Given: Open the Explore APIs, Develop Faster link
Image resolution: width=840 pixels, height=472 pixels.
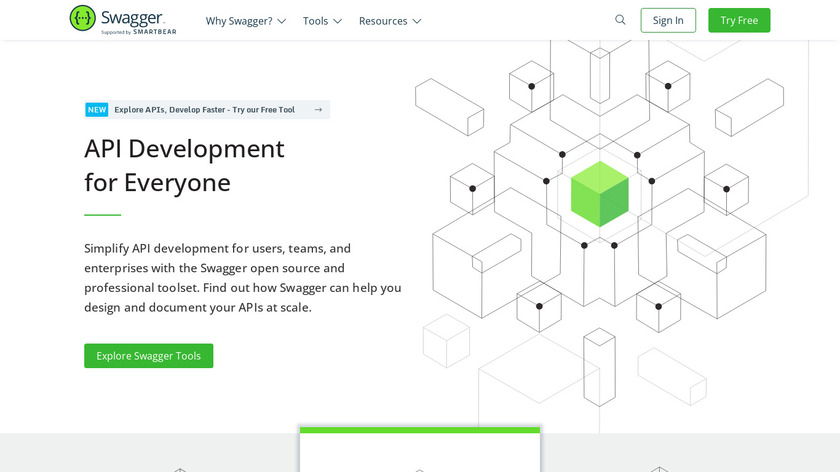Looking at the screenshot, I should [x=205, y=110].
